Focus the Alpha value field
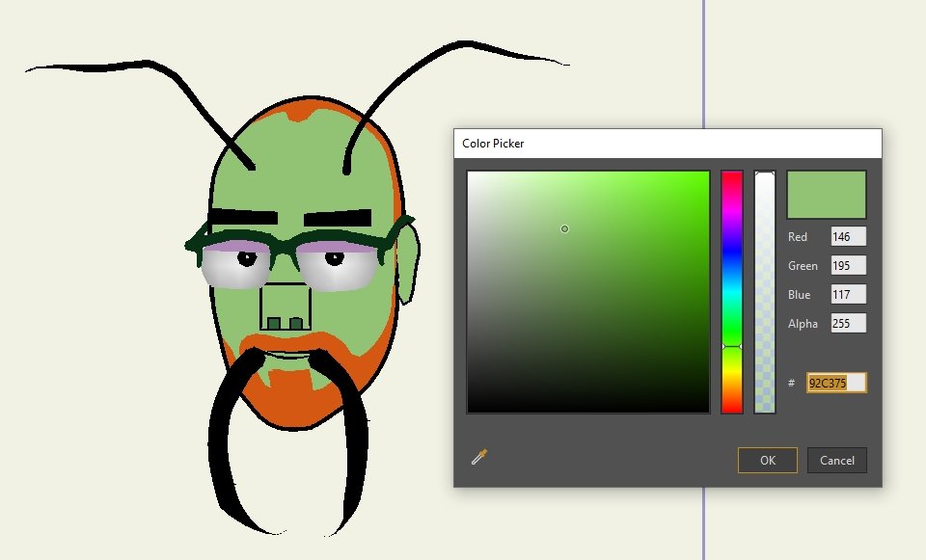 848,324
